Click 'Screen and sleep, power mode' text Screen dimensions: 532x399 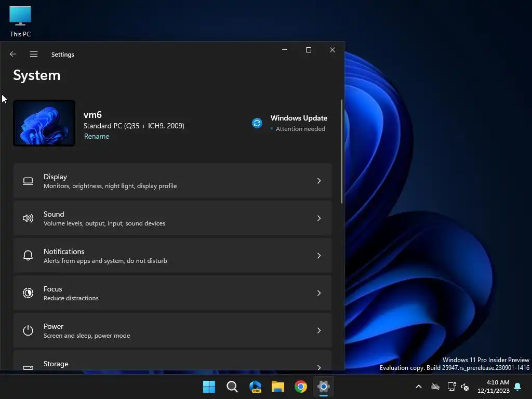pyautogui.click(x=87, y=336)
